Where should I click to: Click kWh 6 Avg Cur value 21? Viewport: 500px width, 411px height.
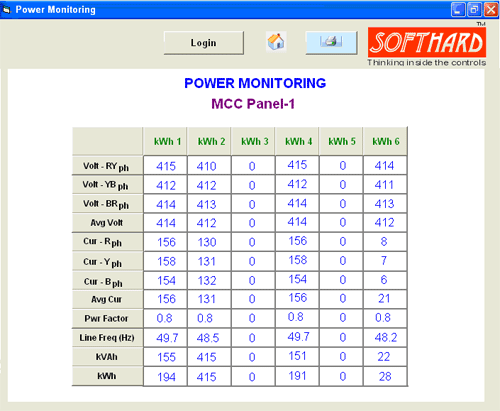pyautogui.click(x=385, y=299)
